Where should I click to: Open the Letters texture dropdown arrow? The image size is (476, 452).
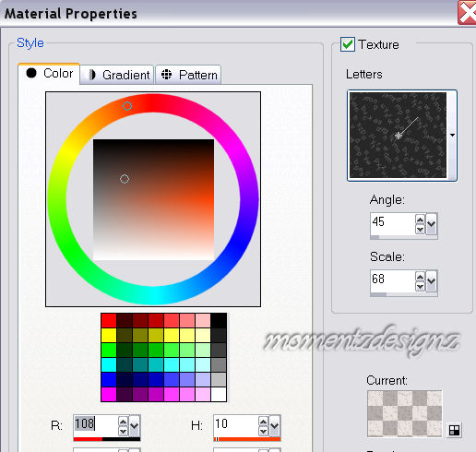coord(452,135)
